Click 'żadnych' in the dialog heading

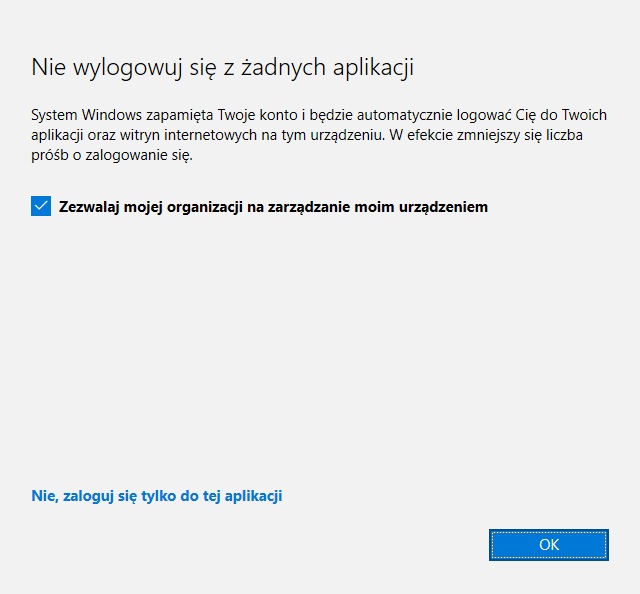(284, 67)
